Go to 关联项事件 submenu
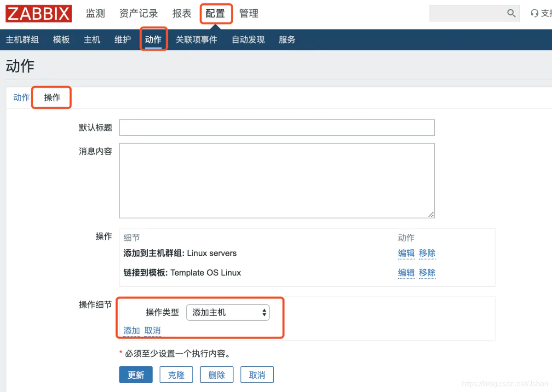Screen dimensions: 552x392 click(196, 40)
